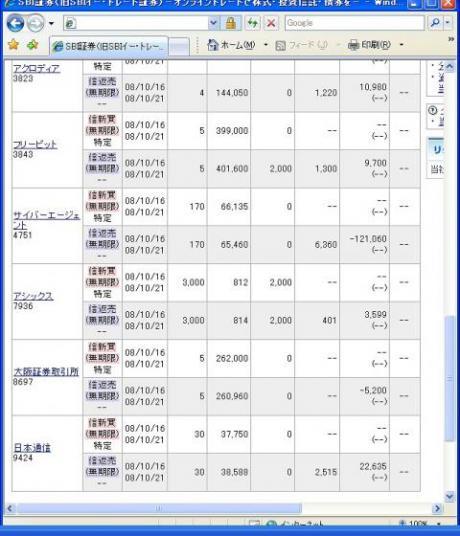Screen dimensions: 460x536
Task: Open the 日本通信 stock link
Action: point(32,447)
